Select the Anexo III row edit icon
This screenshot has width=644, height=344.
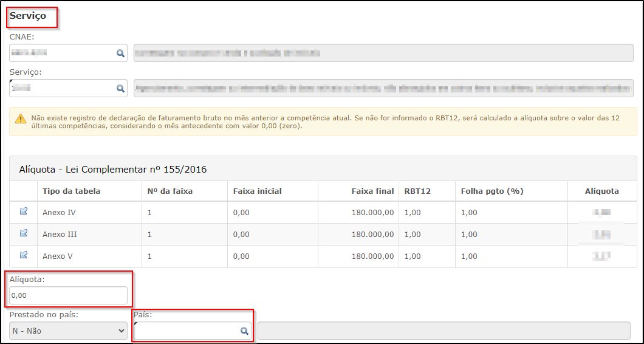click(24, 233)
